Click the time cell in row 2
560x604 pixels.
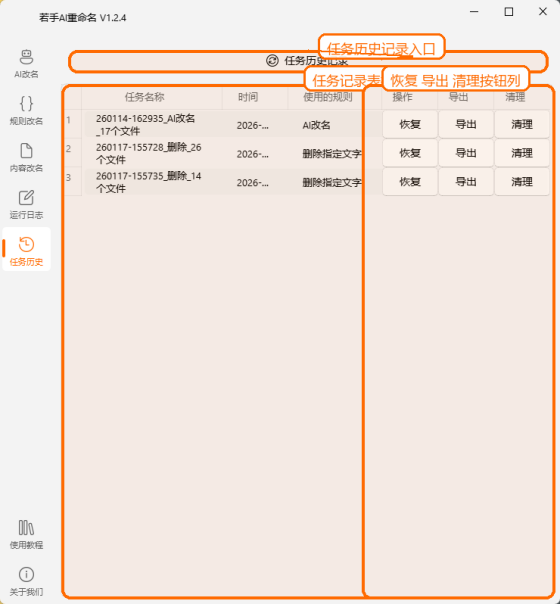253,154
